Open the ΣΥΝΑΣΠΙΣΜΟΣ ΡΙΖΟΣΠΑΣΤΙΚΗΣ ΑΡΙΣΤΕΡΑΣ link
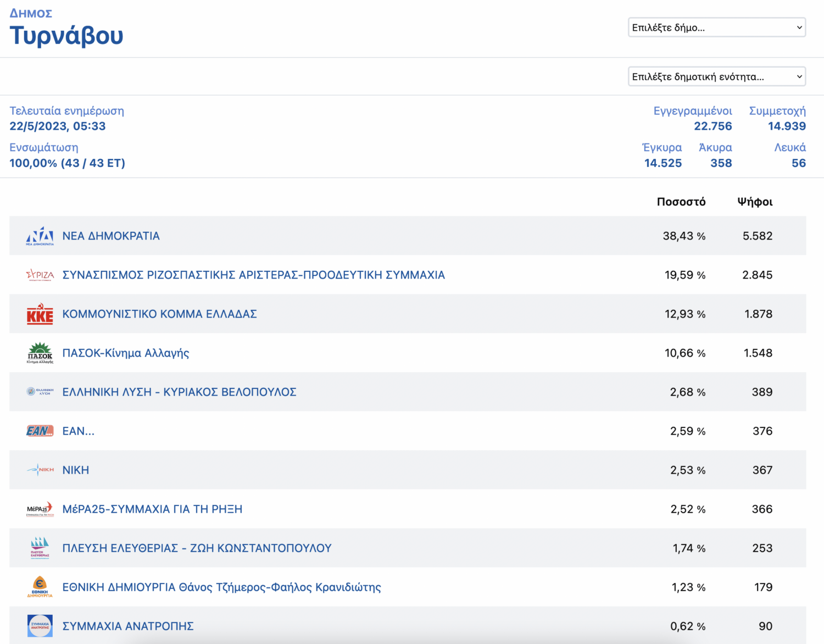This screenshot has width=824, height=644. 254,275
